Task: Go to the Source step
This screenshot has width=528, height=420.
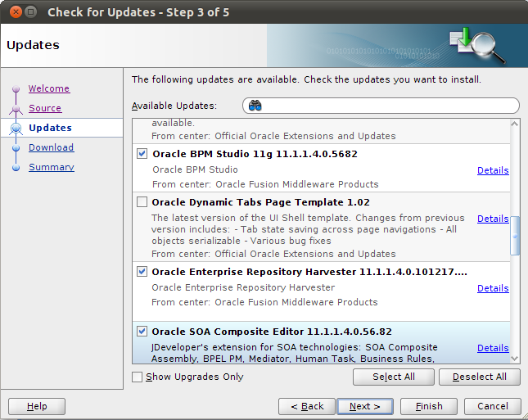Action: point(45,108)
